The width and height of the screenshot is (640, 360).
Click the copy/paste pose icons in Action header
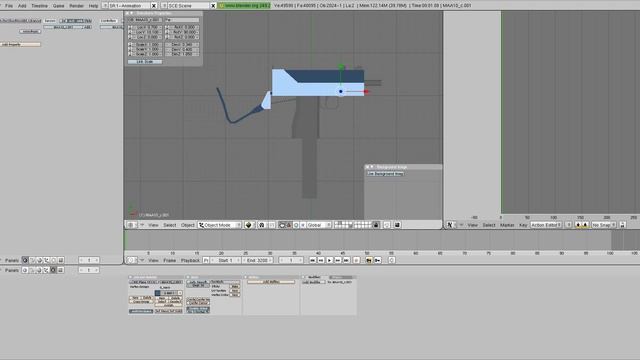pos(582,225)
